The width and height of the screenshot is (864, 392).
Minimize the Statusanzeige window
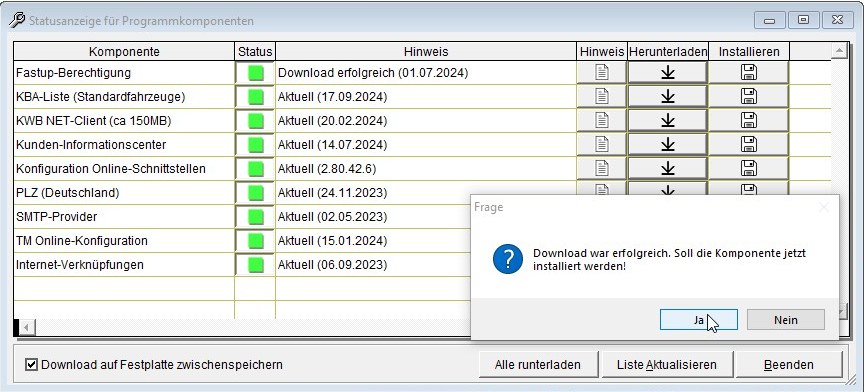[x=770, y=20]
